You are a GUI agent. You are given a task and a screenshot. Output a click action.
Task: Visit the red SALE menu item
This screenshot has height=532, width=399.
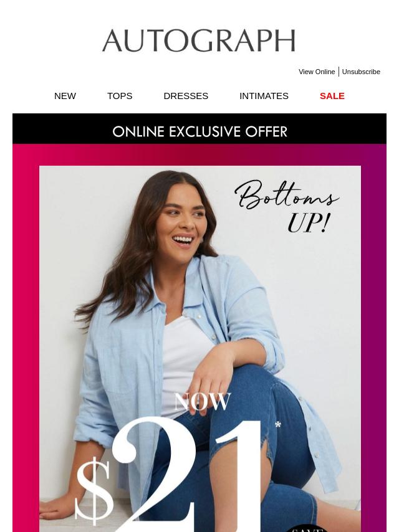tap(332, 96)
